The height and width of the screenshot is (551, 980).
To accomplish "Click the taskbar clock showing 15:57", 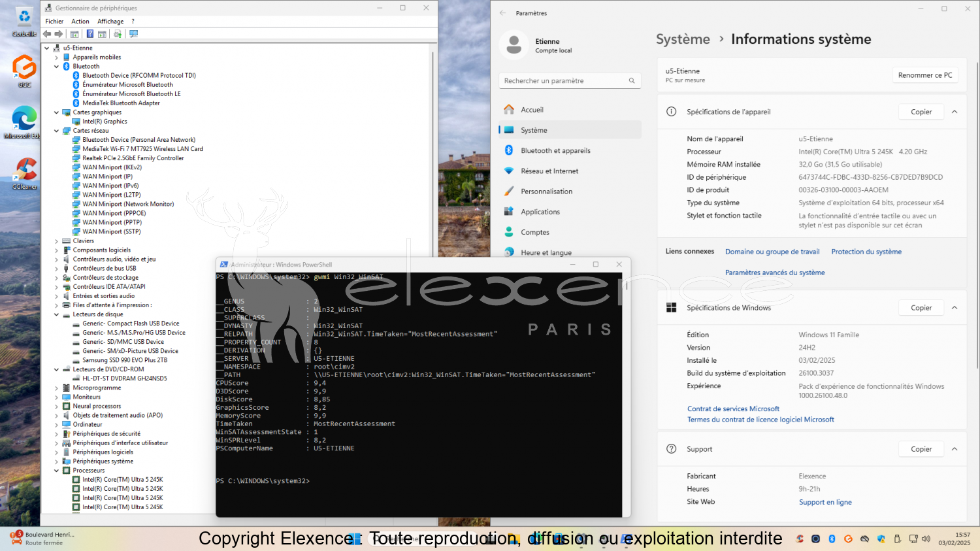I will (x=955, y=539).
